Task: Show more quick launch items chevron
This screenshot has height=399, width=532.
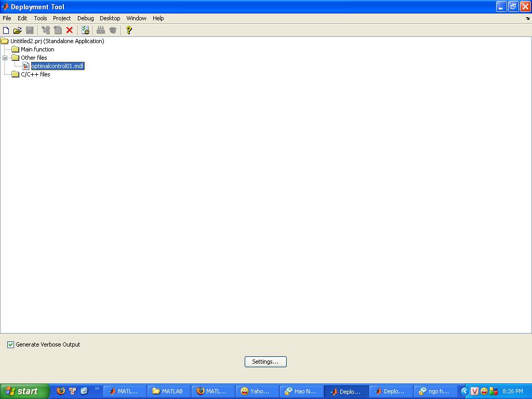Action: pos(97,389)
